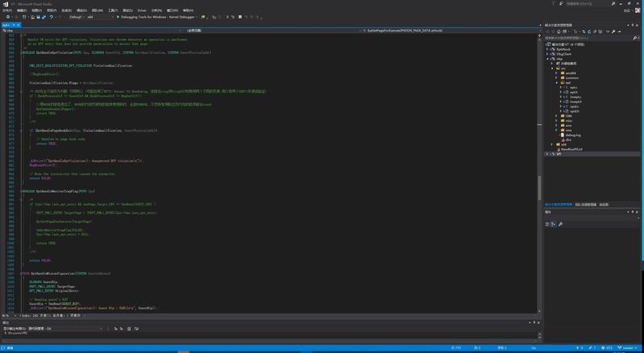Click the Solution Explorer home icon
644x353 pixels.
pos(559,31)
